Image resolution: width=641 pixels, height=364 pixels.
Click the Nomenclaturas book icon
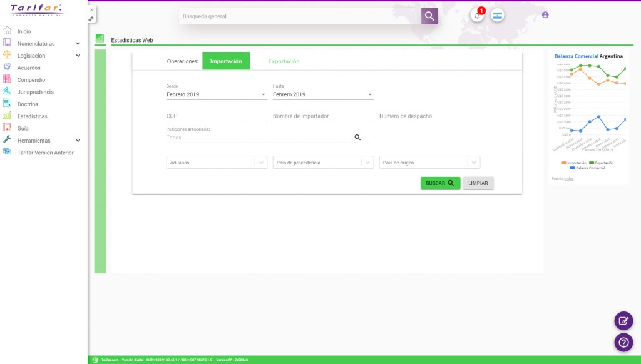coord(7,43)
